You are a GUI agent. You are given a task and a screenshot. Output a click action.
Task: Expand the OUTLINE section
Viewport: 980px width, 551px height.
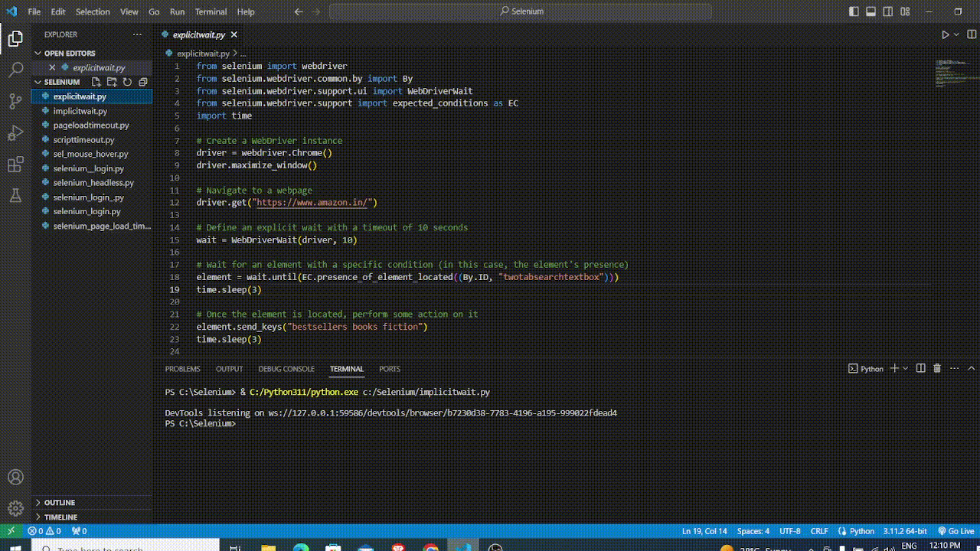coord(60,503)
